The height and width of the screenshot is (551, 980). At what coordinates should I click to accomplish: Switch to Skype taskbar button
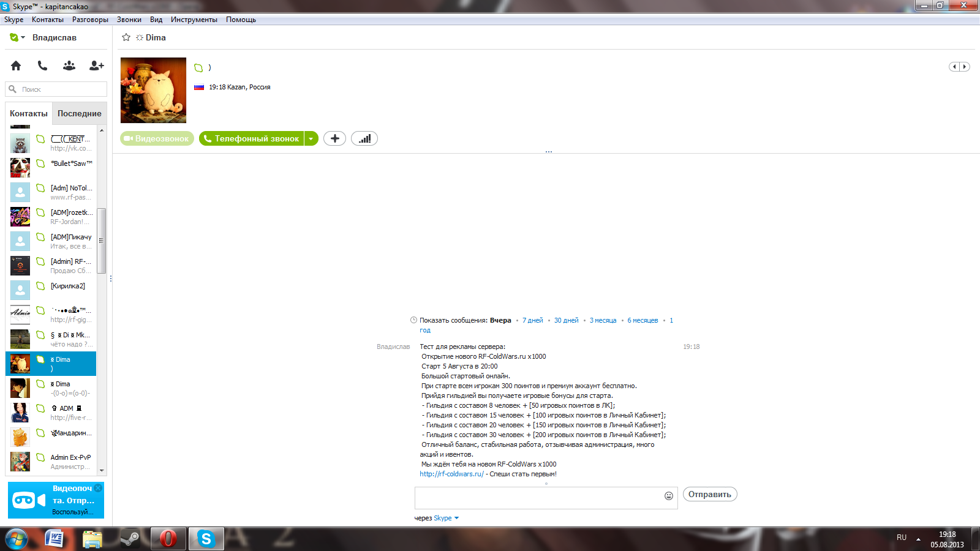(x=206, y=539)
